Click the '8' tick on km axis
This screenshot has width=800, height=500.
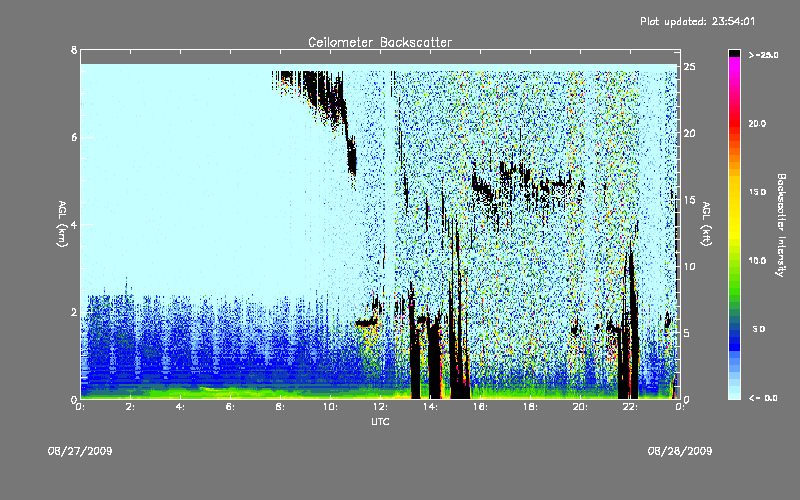74,50
